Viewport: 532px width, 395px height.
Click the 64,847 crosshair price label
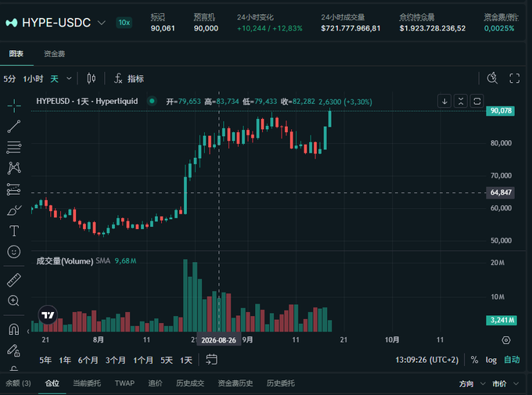(501, 192)
